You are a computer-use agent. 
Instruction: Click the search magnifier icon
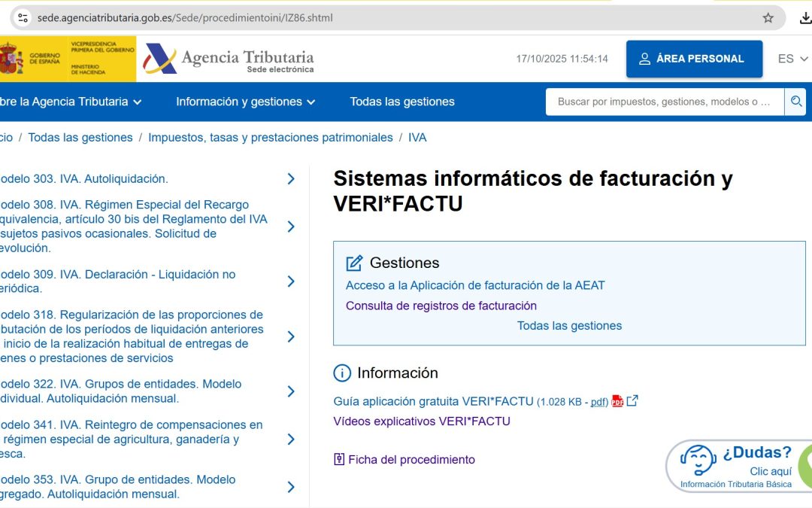pos(795,102)
